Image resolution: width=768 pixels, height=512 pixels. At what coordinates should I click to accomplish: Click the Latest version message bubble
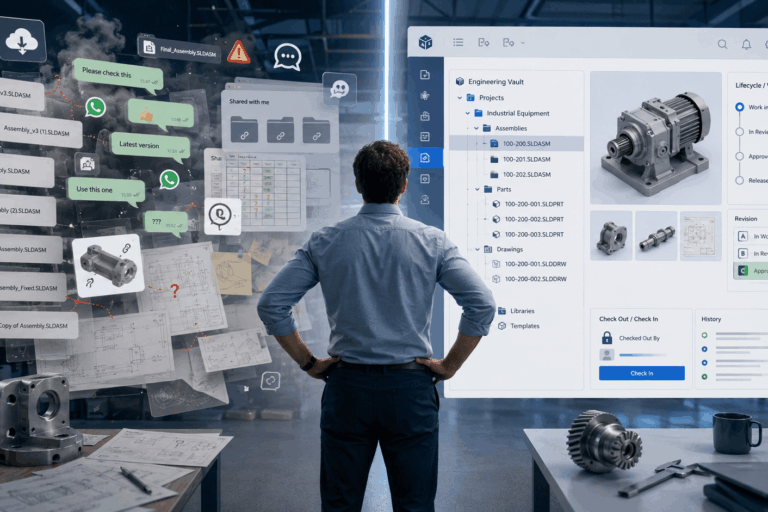tap(149, 146)
